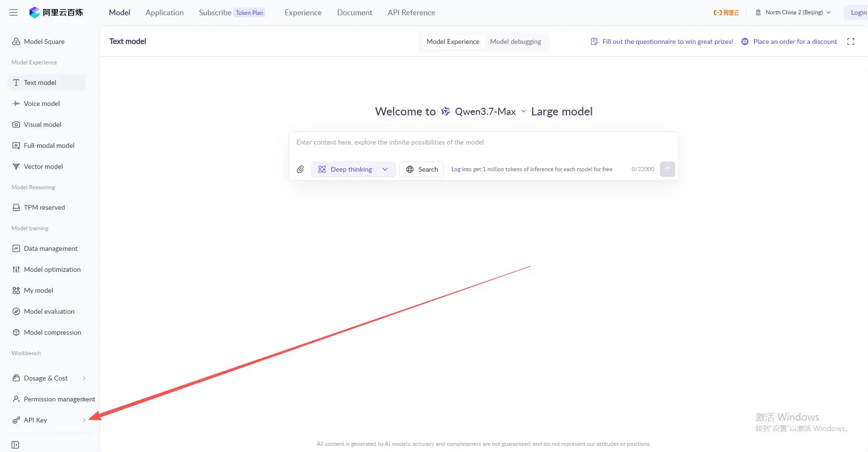Enter fullscreen with the expand icon
868x452 pixels.
coord(851,41)
